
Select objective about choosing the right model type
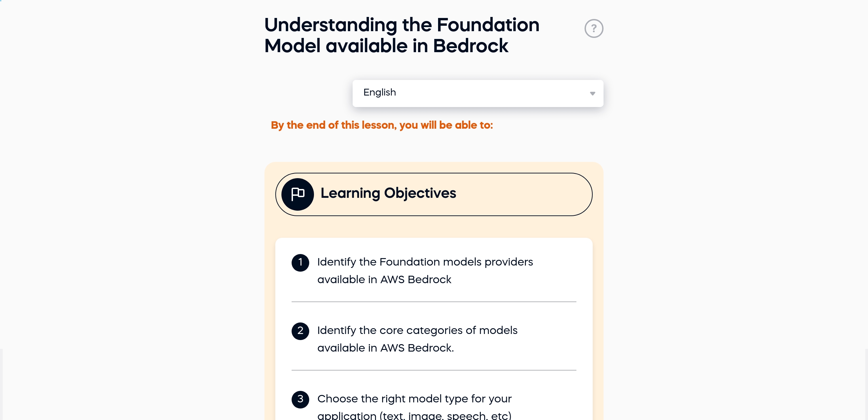pyautogui.click(x=414, y=399)
